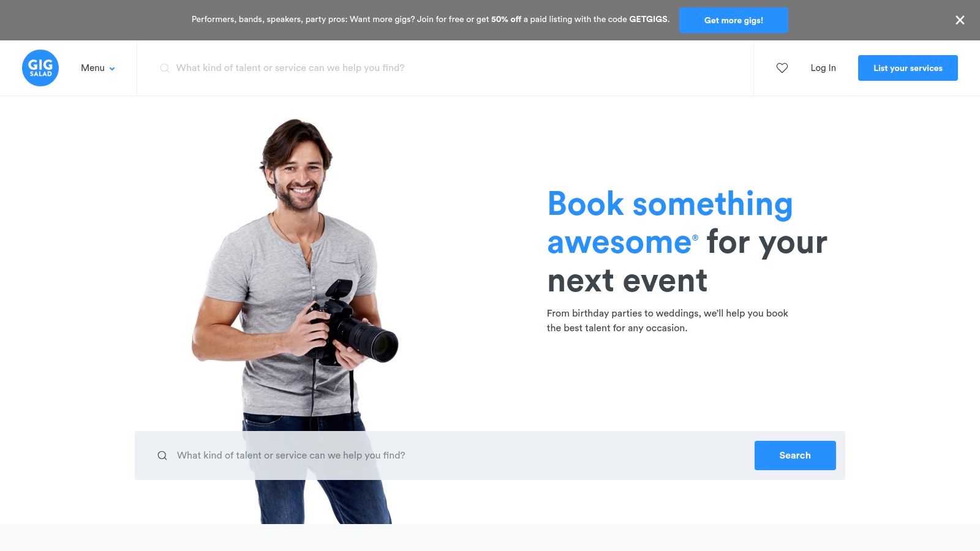Click the '50% off' banner text

[x=506, y=20]
